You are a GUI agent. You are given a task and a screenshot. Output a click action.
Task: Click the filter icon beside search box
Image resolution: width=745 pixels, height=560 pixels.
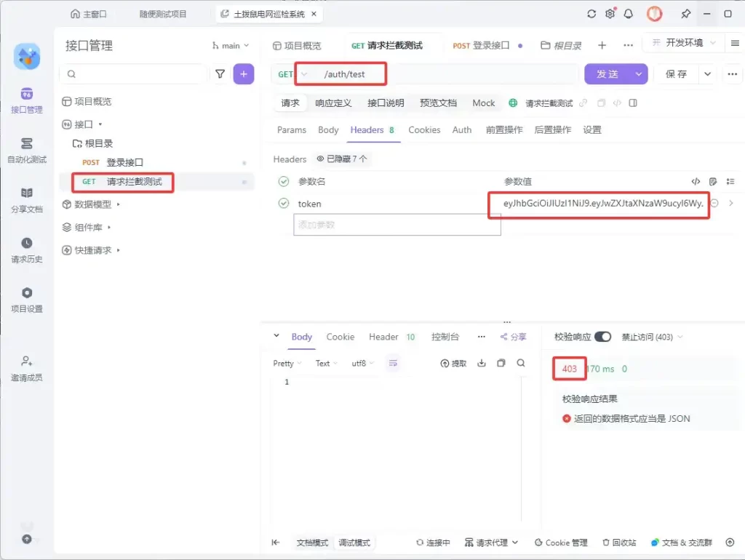pyautogui.click(x=220, y=73)
